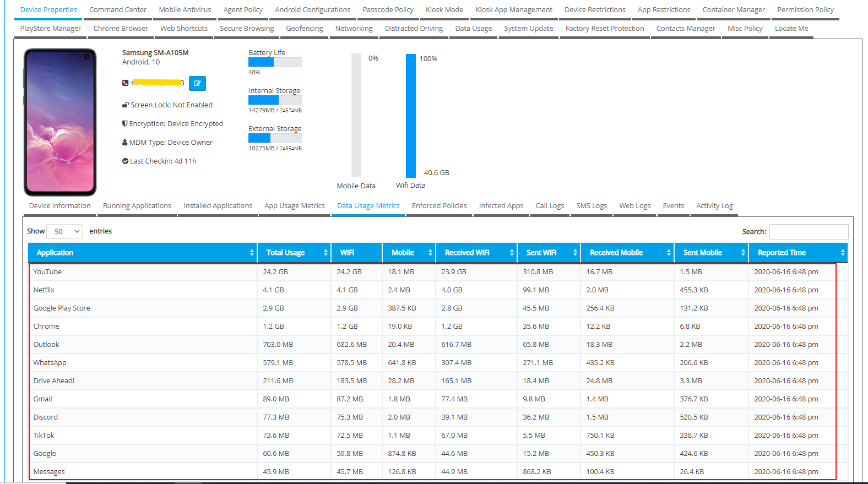Open the Kiosk Mode tab

click(444, 10)
